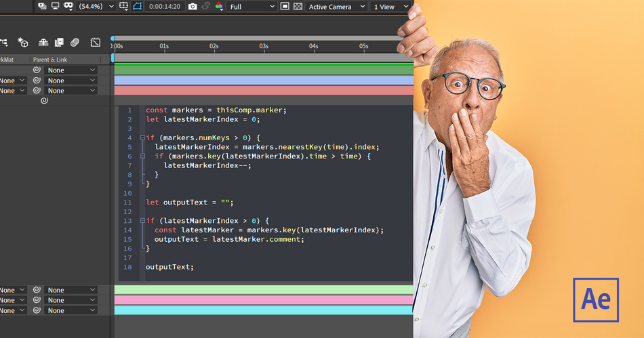Click the 3D glasses preview icon
The width and height of the screenshot is (644, 338).
tap(68, 6)
